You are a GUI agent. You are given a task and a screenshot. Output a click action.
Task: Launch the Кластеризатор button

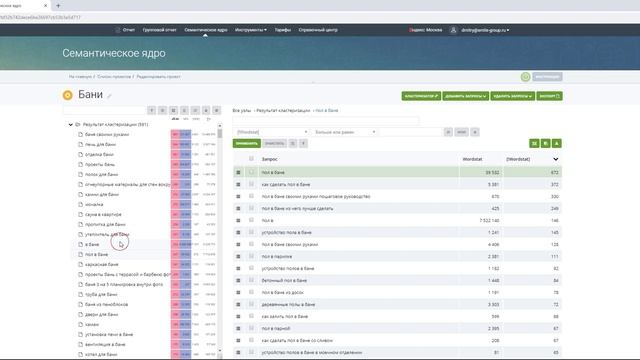coord(421,96)
